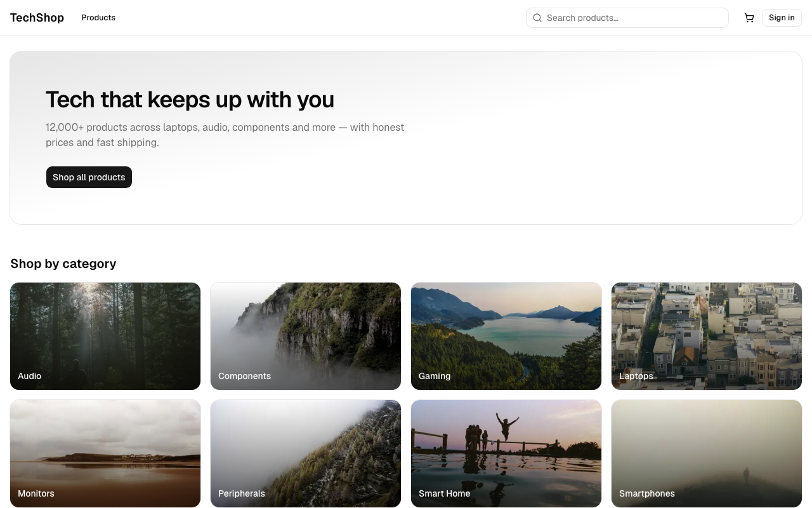Open the Components category card
Viewport: 812px width, 508px height.
306,336
